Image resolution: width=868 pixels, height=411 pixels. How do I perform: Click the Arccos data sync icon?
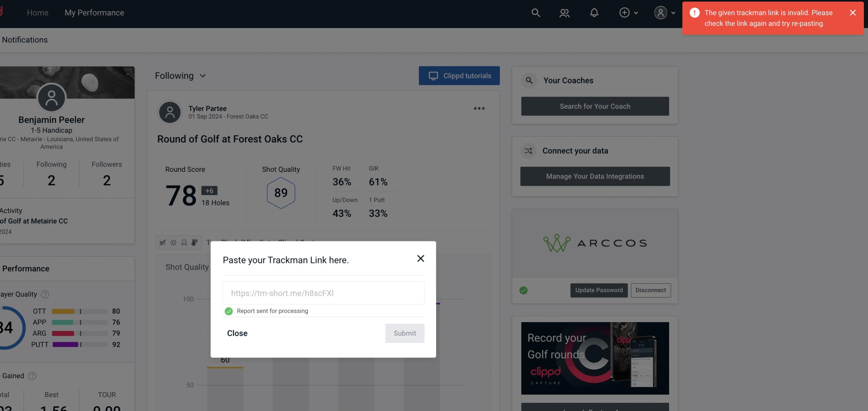click(523, 290)
